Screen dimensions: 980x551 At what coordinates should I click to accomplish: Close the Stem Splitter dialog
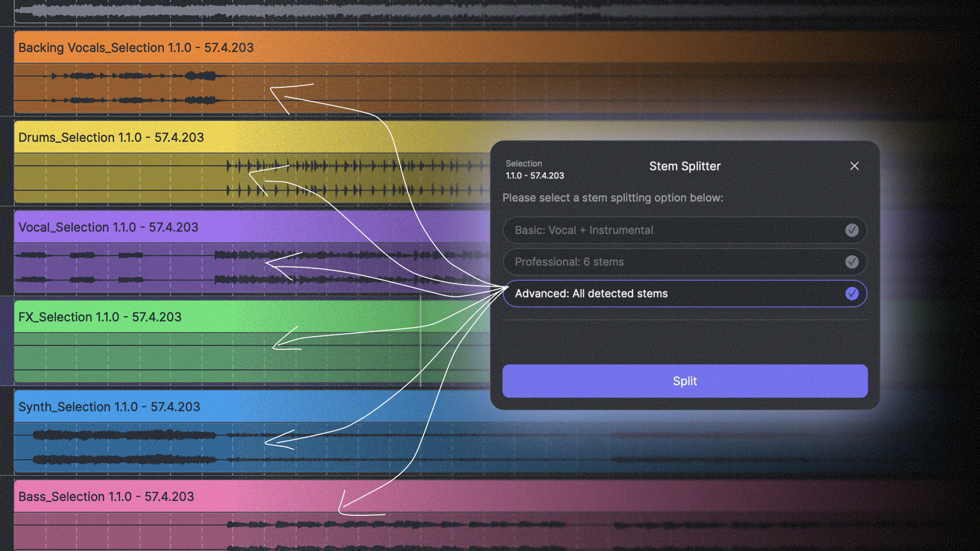tap(854, 166)
